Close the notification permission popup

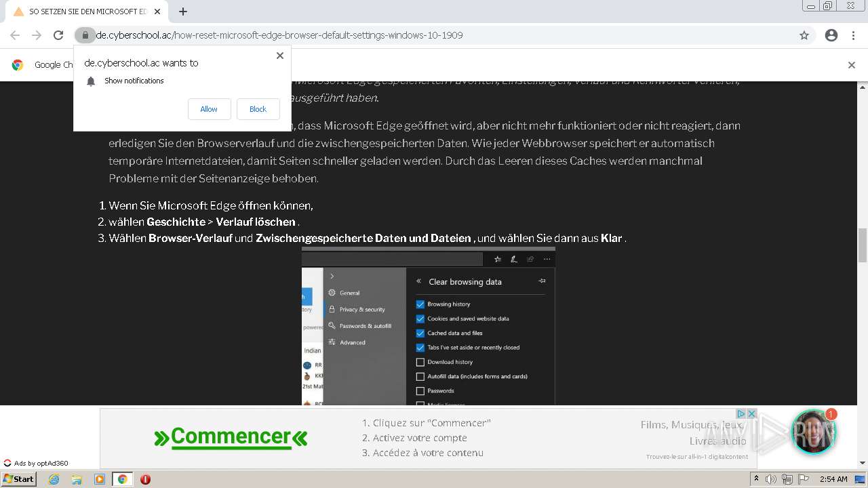tap(280, 56)
